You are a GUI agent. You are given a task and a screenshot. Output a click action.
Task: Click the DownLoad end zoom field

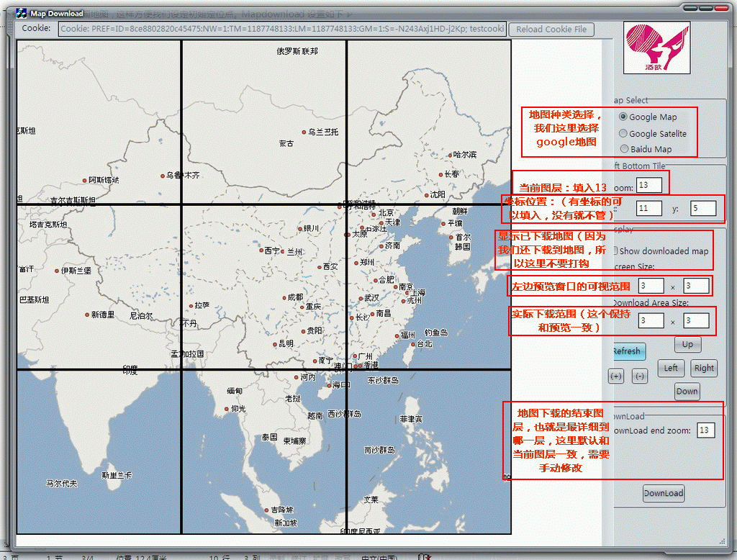705,430
